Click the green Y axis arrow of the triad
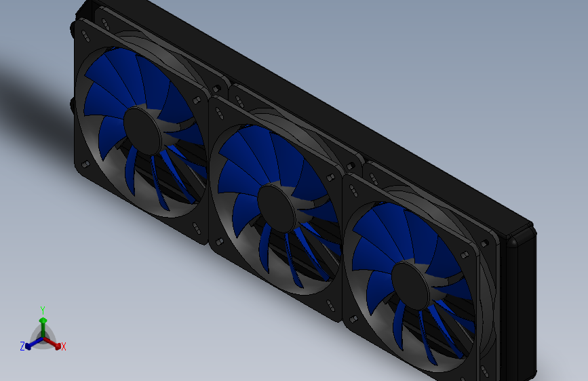 (43, 327)
